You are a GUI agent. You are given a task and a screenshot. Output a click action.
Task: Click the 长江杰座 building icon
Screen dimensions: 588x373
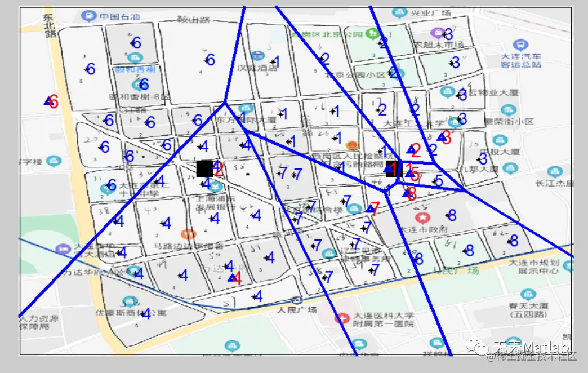(555, 172)
